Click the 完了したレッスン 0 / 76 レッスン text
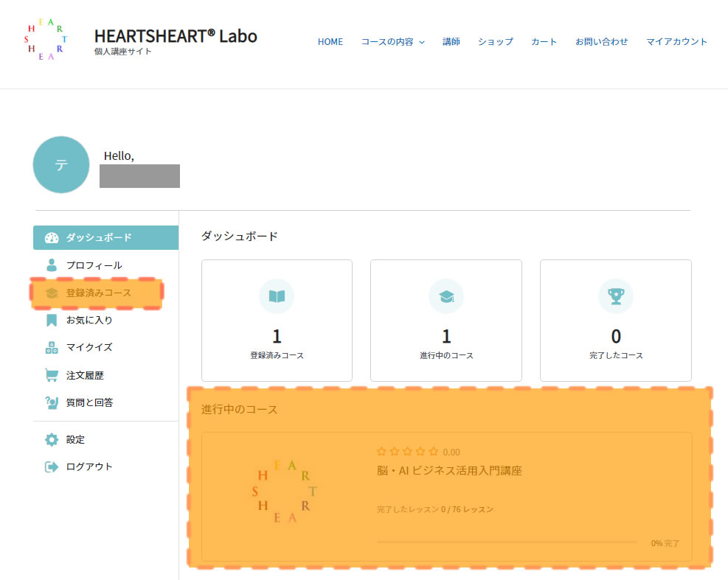 (435, 509)
